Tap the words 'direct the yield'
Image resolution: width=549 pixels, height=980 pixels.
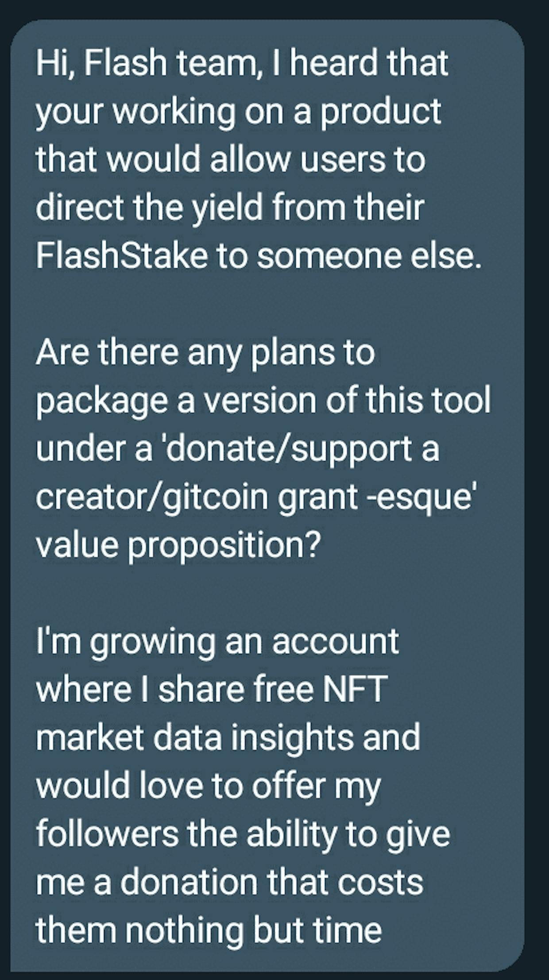pos(150,208)
